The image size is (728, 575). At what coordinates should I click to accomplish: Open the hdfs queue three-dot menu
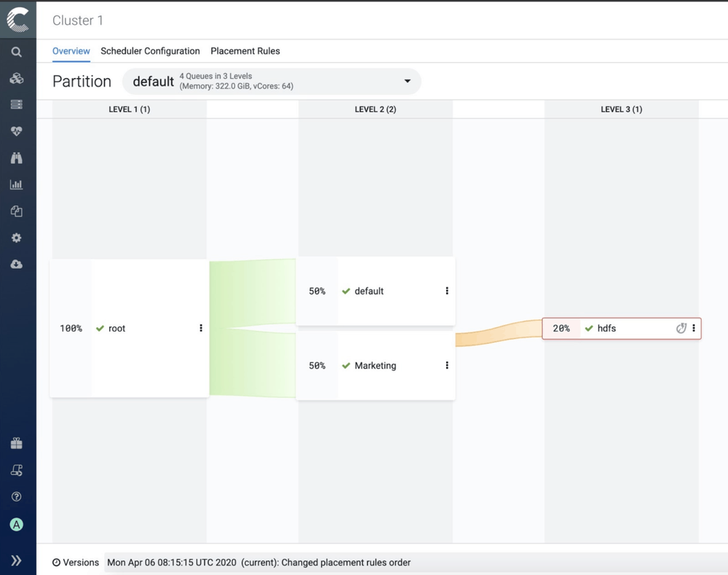[694, 328]
